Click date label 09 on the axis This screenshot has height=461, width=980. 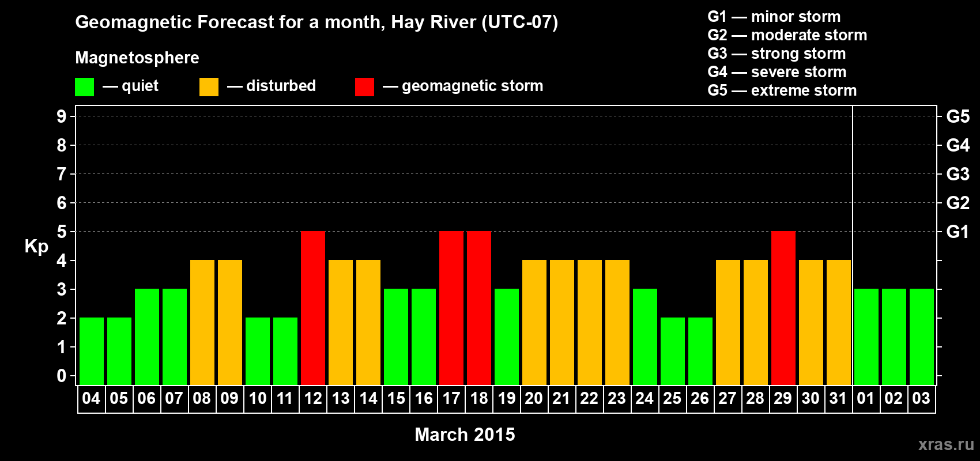click(229, 398)
